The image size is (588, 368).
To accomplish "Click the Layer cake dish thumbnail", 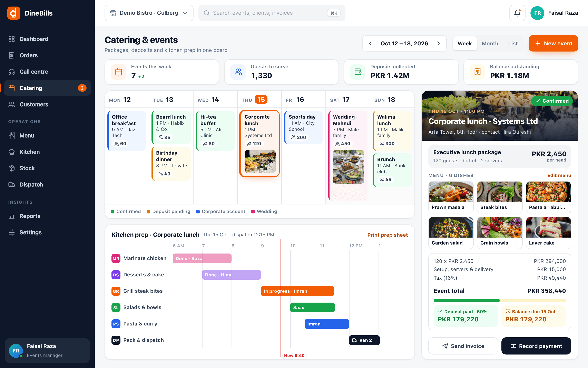I will click(548, 227).
